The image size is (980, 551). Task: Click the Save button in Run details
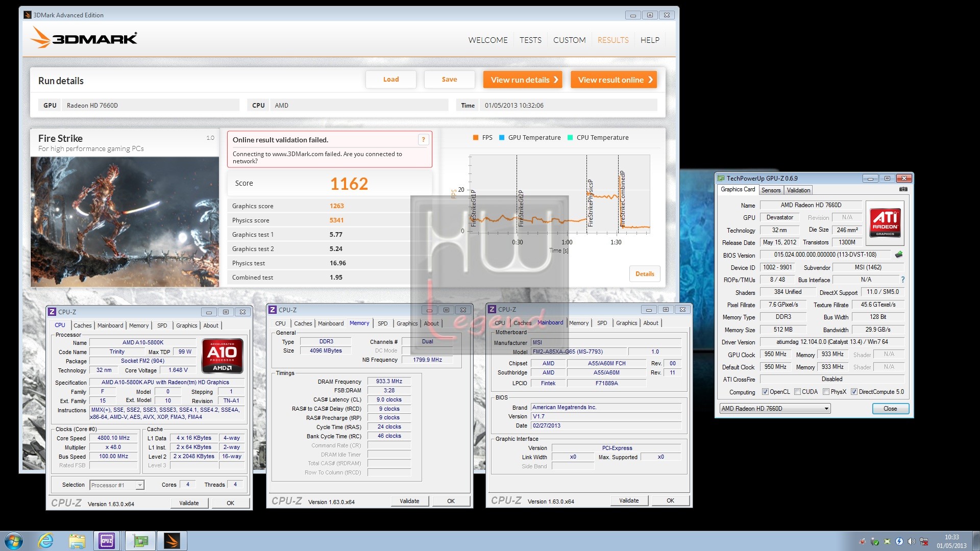click(449, 80)
